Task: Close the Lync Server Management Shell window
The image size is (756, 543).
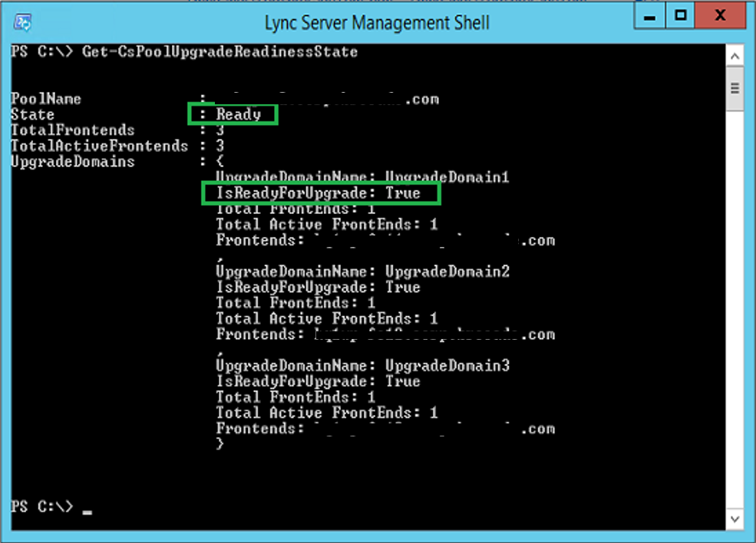Action: point(721,15)
